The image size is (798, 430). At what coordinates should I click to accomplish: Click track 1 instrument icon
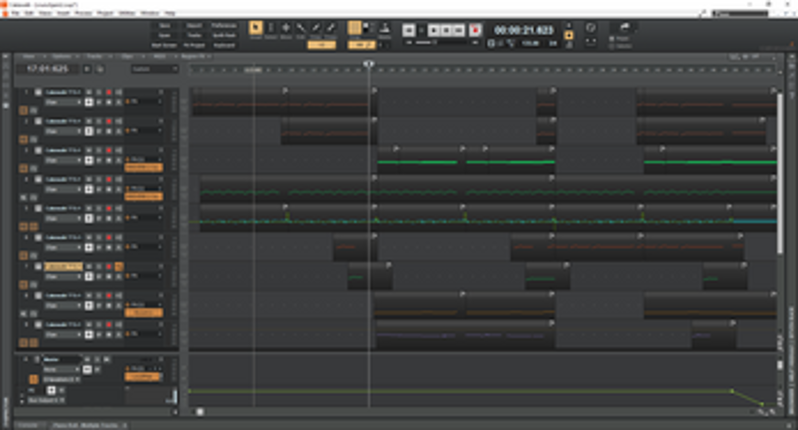(x=38, y=93)
